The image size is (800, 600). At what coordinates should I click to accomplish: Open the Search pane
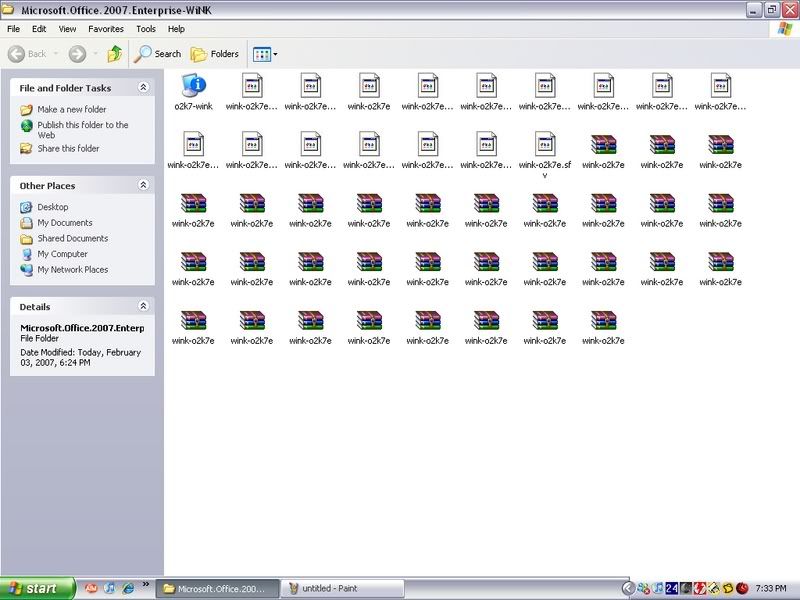pos(158,54)
